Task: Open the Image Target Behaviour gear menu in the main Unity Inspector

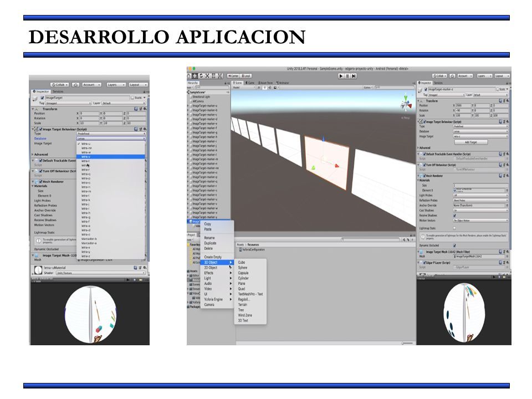Action: pyautogui.click(x=507, y=121)
